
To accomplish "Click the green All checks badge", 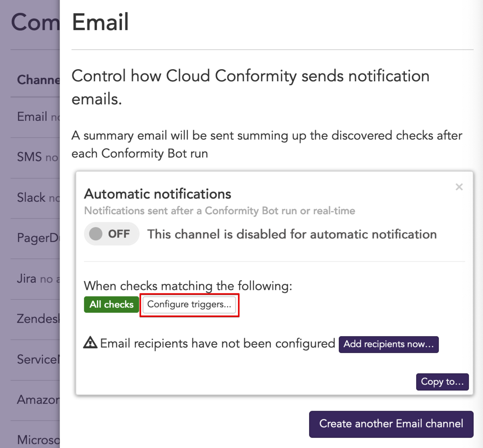I will 111,305.
